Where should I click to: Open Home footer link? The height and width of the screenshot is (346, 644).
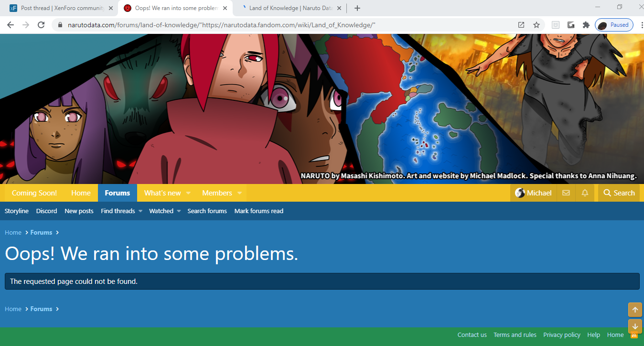(615, 335)
